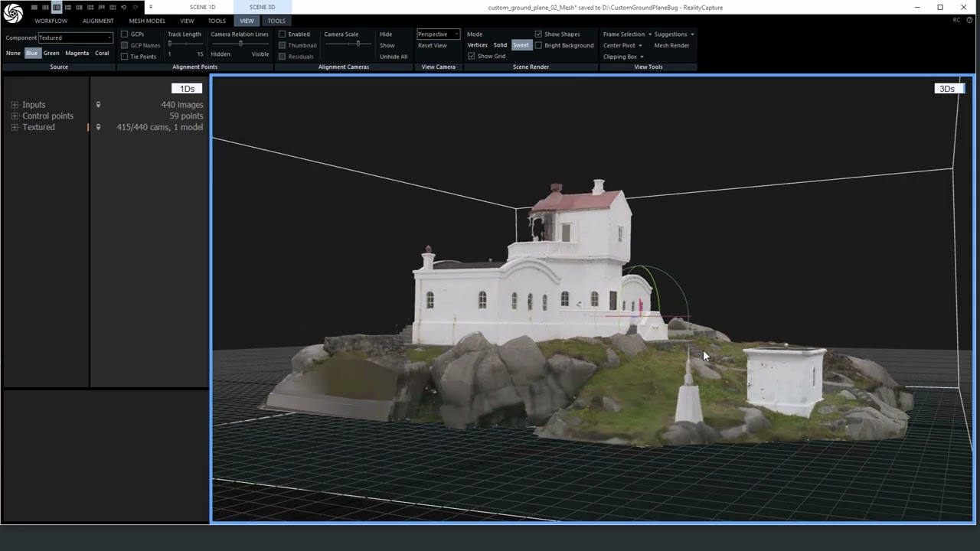Open the Frame Selection dropdown arrow
The image size is (980, 551).
[x=650, y=34]
